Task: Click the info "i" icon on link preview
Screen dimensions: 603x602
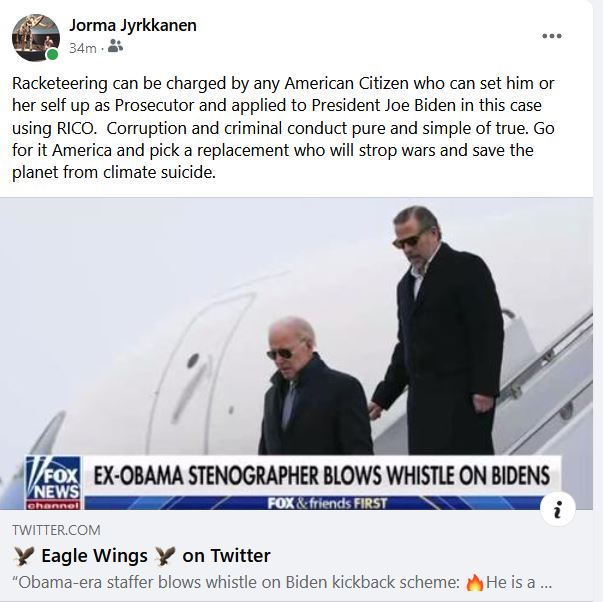Action: 557,511
